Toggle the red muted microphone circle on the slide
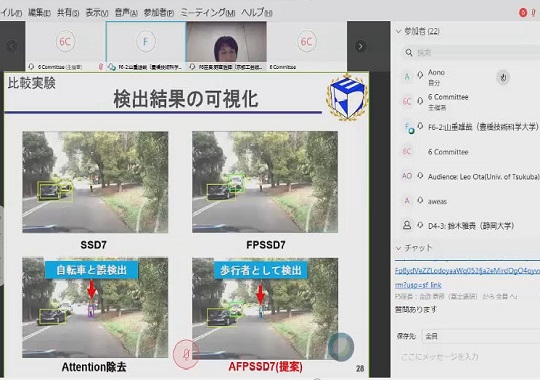The width and height of the screenshot is (540, 380). coord(186,354)
